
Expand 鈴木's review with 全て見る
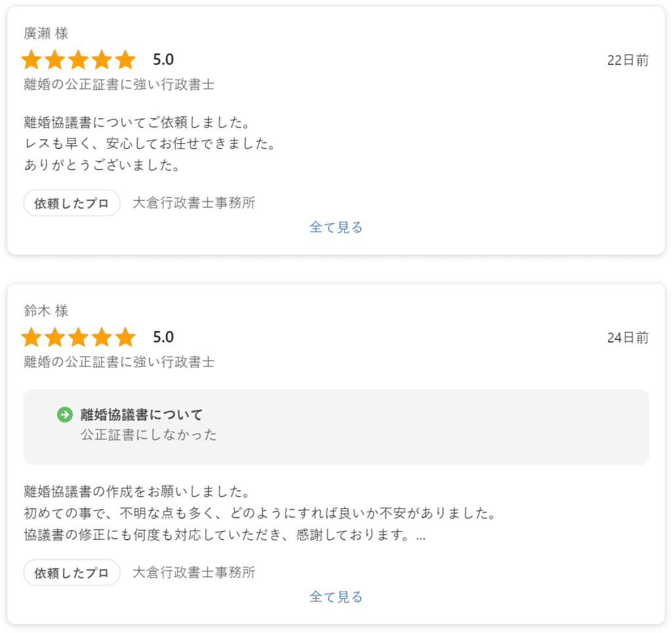336,597
